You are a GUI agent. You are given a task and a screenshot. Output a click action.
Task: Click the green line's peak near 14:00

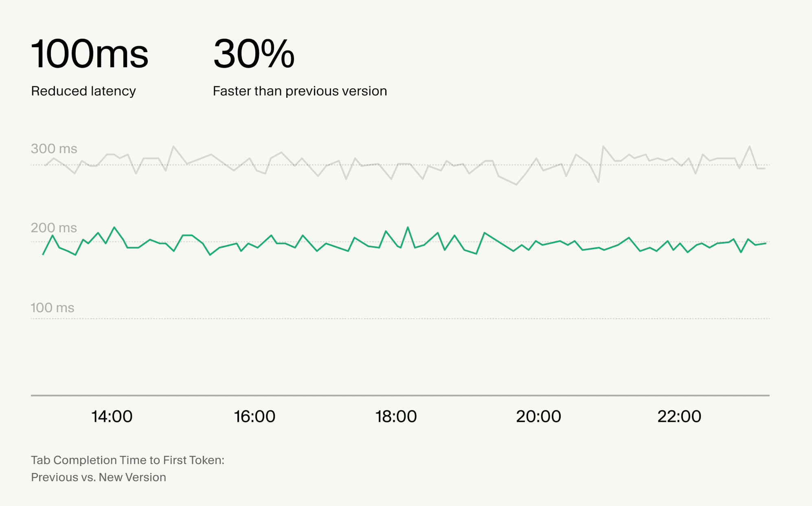pos(114,227)
